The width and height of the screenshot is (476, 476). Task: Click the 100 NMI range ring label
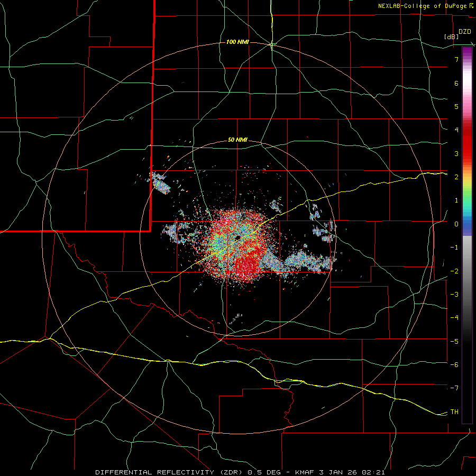tap(237, 42)
